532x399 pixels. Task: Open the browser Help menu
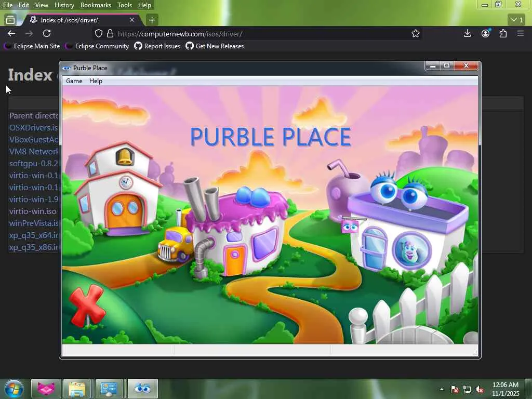[x=144, y=5]
